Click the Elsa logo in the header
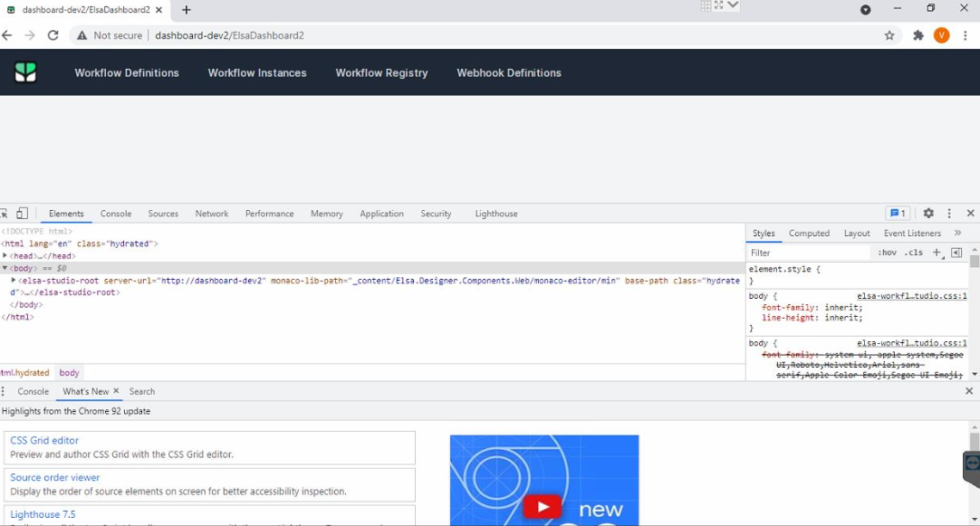980x526 pixels. [x=25, y=72]
